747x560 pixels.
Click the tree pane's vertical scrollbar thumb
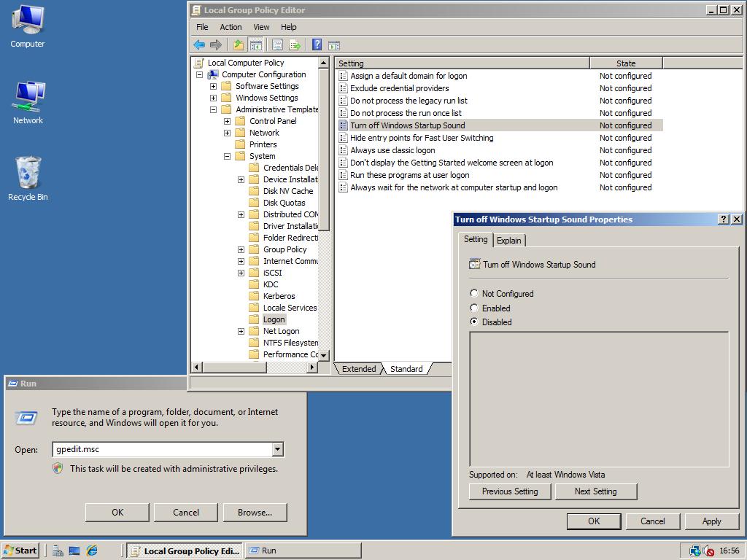click(x=324, y=149)
